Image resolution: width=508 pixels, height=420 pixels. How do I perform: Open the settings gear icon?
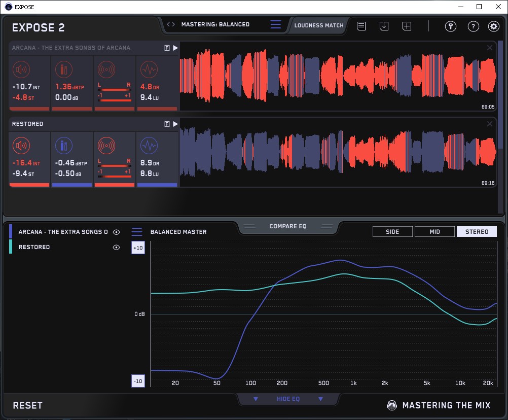[494, 26]
